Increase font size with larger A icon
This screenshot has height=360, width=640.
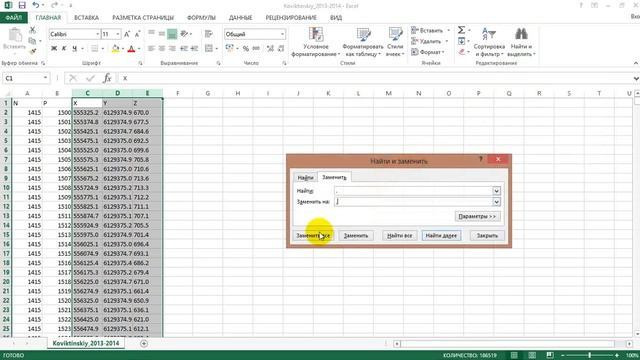[127, 34]
